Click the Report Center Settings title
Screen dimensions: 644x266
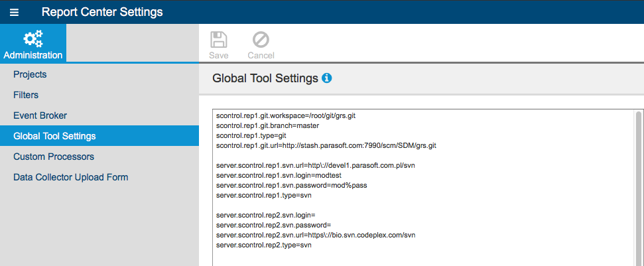(102, 12)
